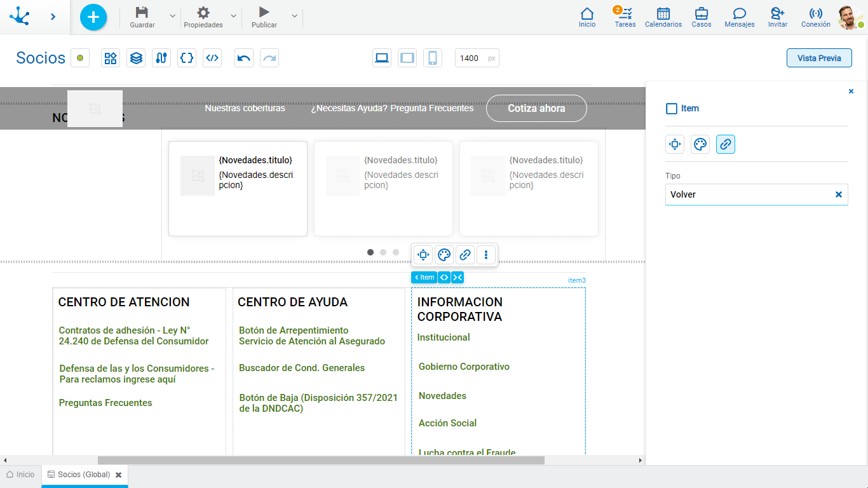Redo the last change
Image resolution: width=868 pixels, height=488 pixels.
(269, 58)
